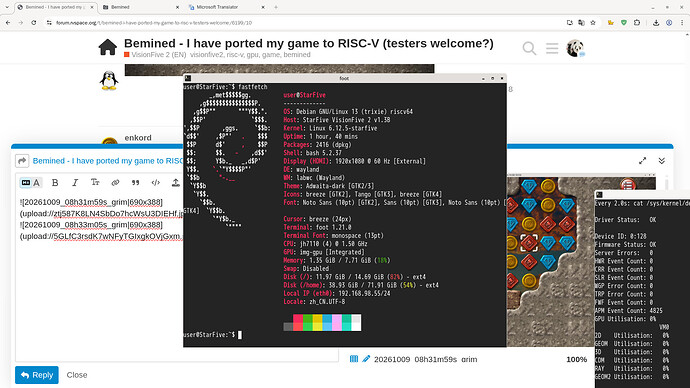Switch to the Bemined browser tab
This screenshot has height=388, width=690.
pyautogui.click(x=140, y=7)
